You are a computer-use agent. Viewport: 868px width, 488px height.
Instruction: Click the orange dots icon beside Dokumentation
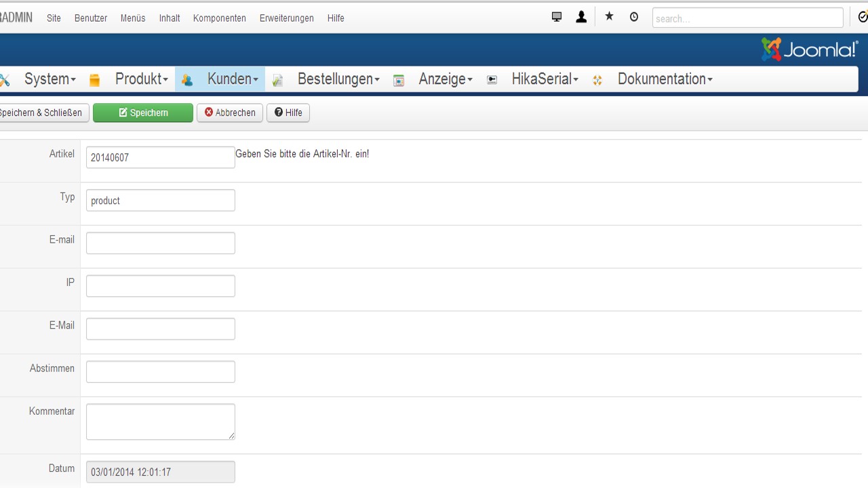[x=597, y=80]
